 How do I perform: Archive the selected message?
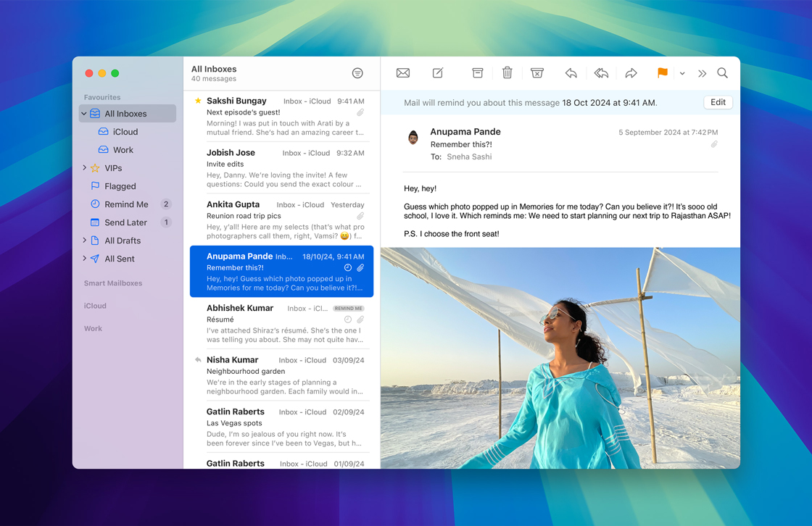[477, 73]
